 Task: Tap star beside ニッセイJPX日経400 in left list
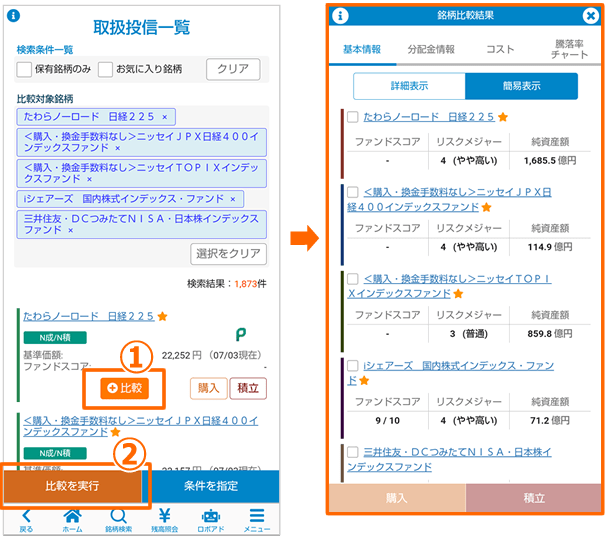coord(115,432)
